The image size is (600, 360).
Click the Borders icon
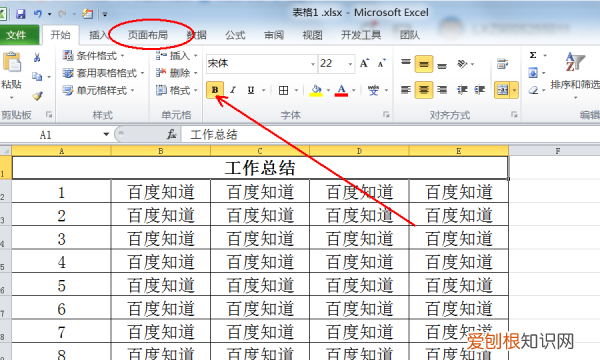(x=284, y=90)
